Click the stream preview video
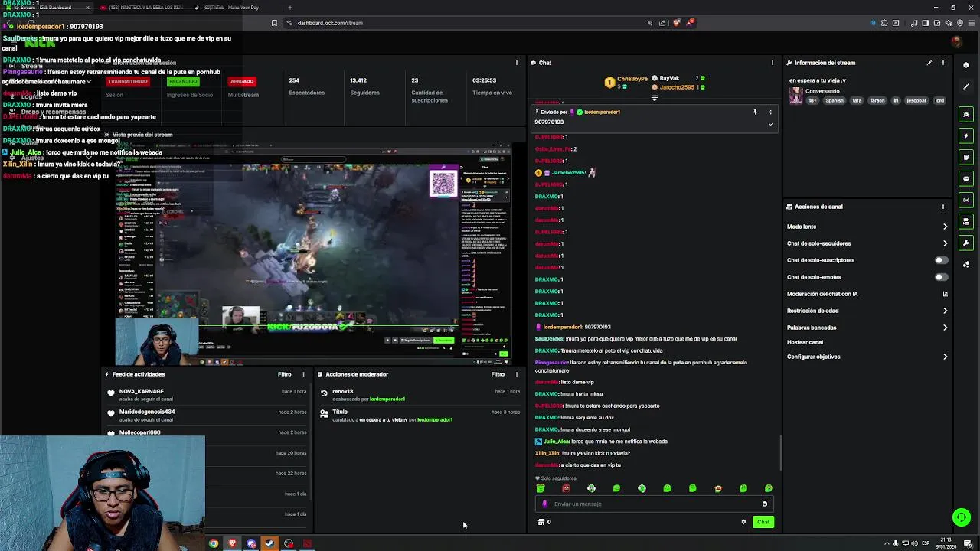The height and width of the screenshot is (551, 980). pos(313,253)
